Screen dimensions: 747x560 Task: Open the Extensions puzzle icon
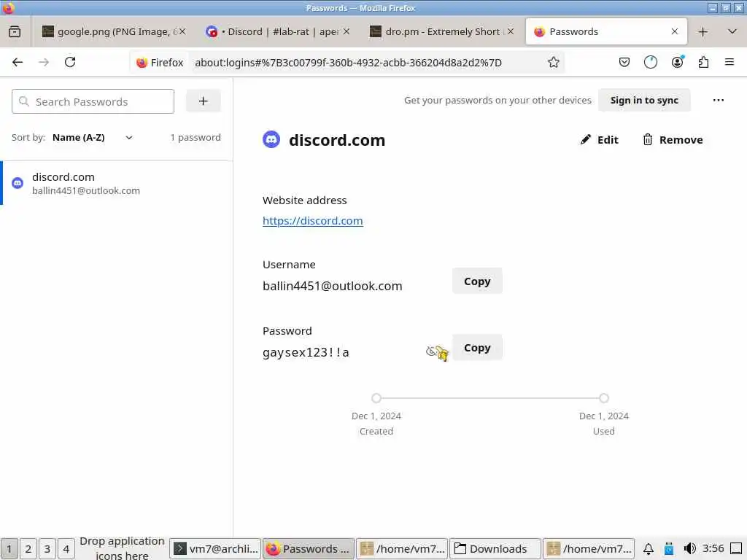point(703,63)
